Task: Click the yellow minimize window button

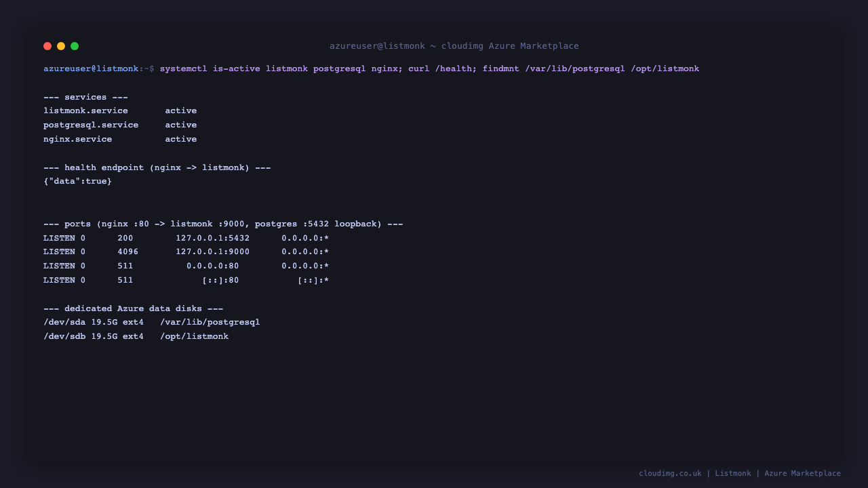Action: [x=61, y=46]
